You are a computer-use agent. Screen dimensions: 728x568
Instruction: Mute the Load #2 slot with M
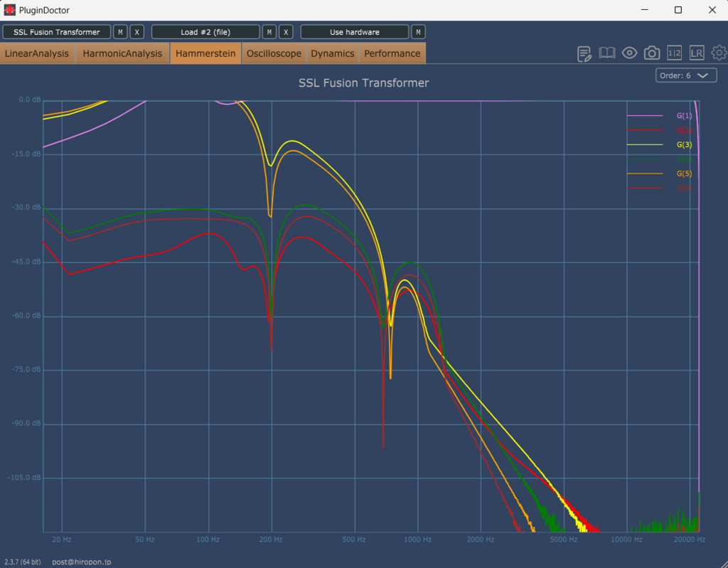pos(269,32)
